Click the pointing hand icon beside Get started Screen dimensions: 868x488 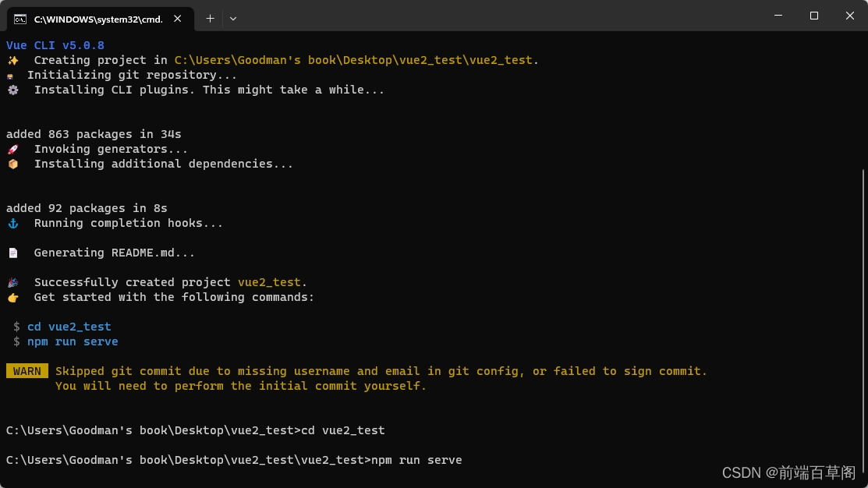[x=13, y=298]
